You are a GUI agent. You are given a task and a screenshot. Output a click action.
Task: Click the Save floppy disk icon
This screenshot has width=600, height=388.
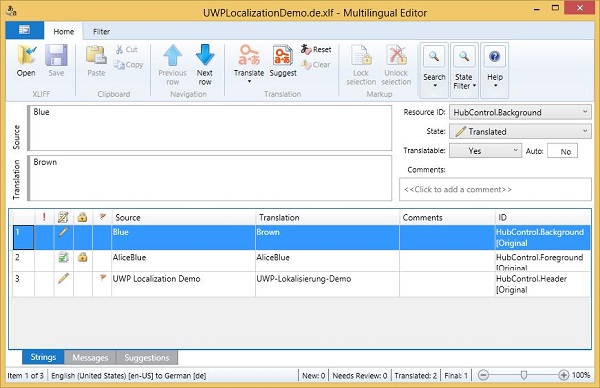tap(56, 55)
